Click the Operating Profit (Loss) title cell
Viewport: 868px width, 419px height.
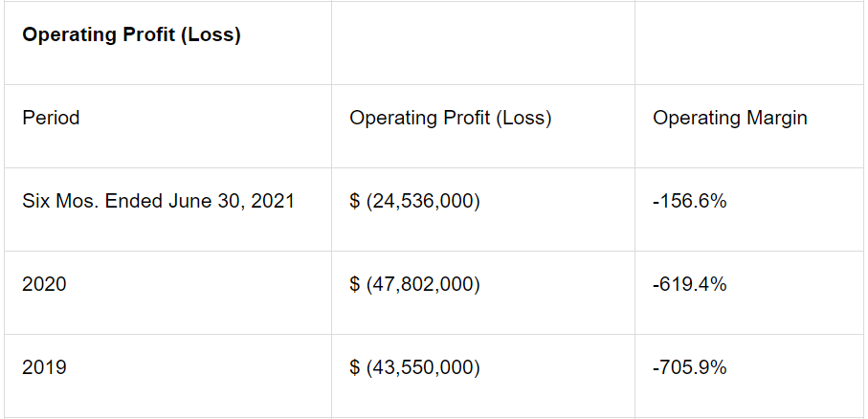(131, 35)
